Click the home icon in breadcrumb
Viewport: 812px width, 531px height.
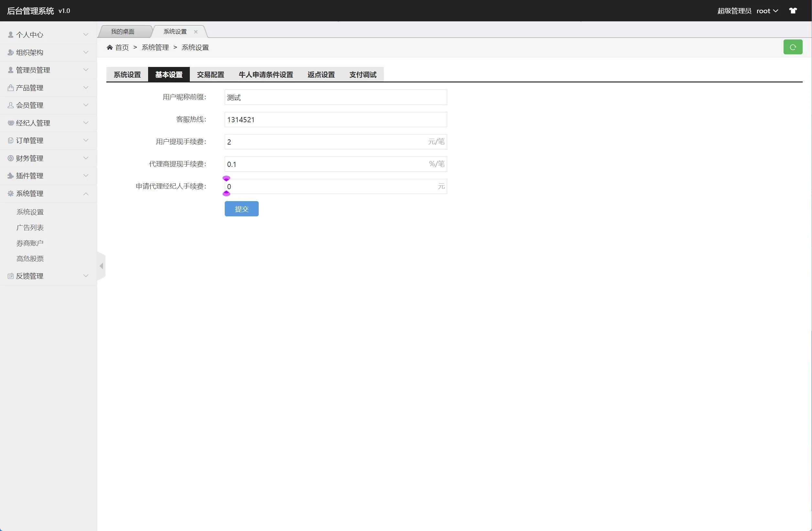click(110, 48)
